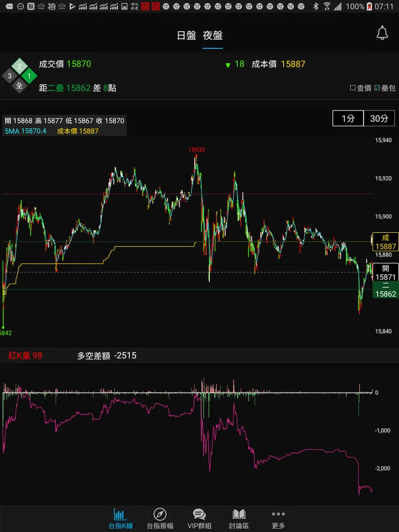399x532 pixels.
Task: Tap the -2,000 volume axis label
Action: [x=382, y=468]
